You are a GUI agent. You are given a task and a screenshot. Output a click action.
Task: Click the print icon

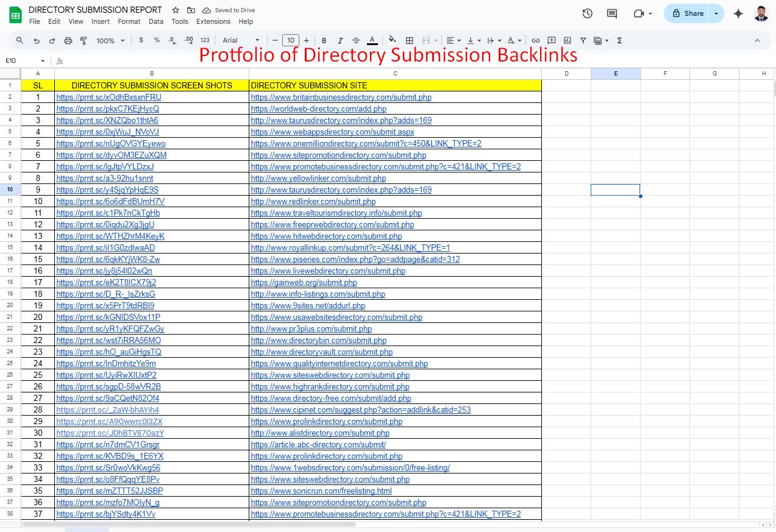coord(68,41)
